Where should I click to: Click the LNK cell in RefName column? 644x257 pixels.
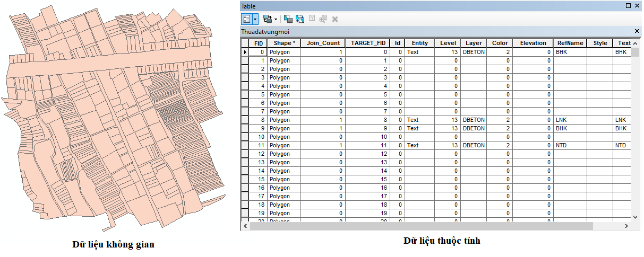pyautogui.click(x=570, y=120)
